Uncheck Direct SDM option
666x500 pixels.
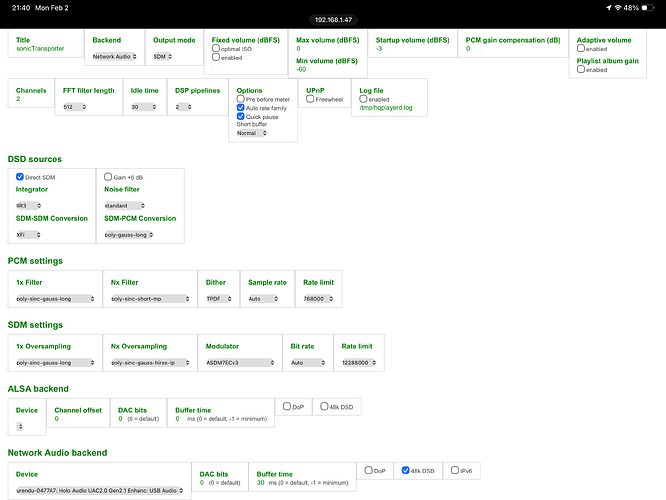pos(20,176)
